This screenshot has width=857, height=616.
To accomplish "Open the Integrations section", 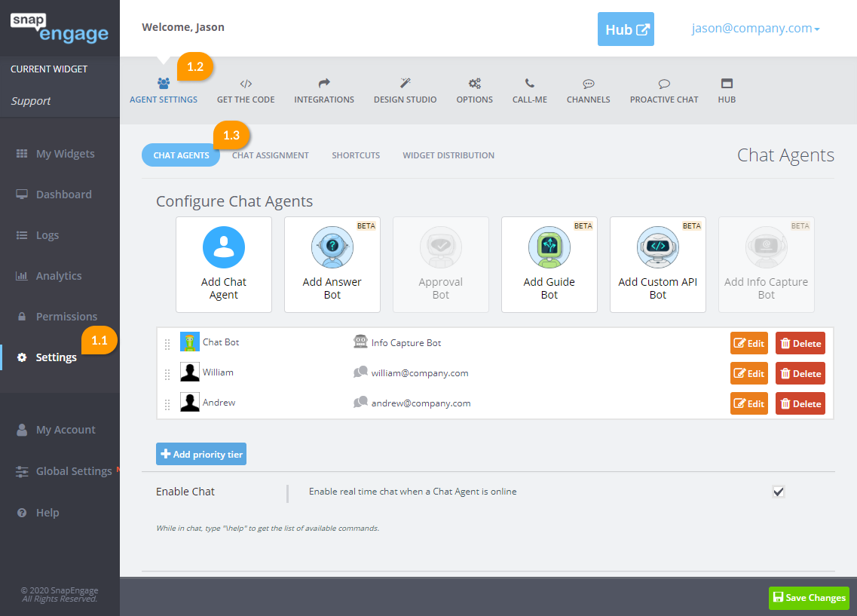I will (324, 91).
